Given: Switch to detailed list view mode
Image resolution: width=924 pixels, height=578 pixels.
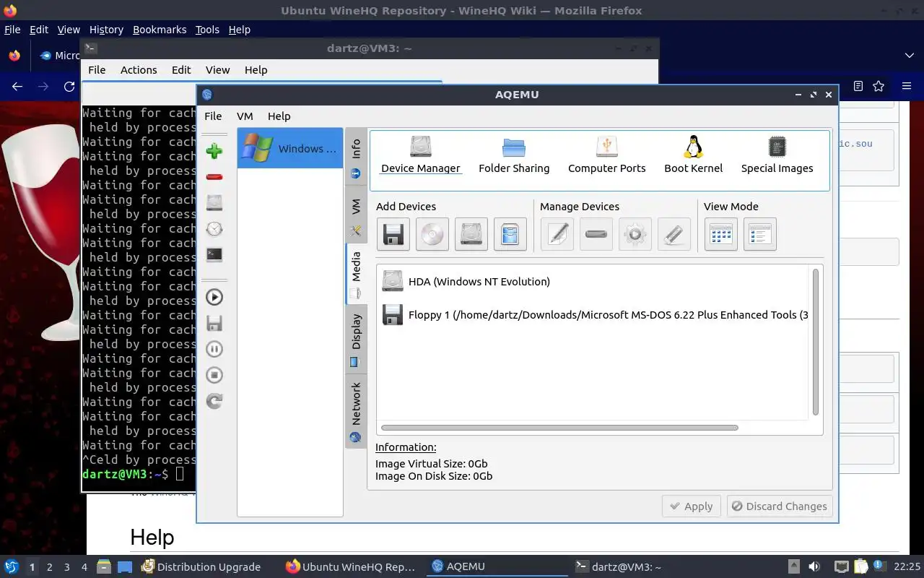Looking at the screenshot, I should pyautogui.click(x=760, y=234).
